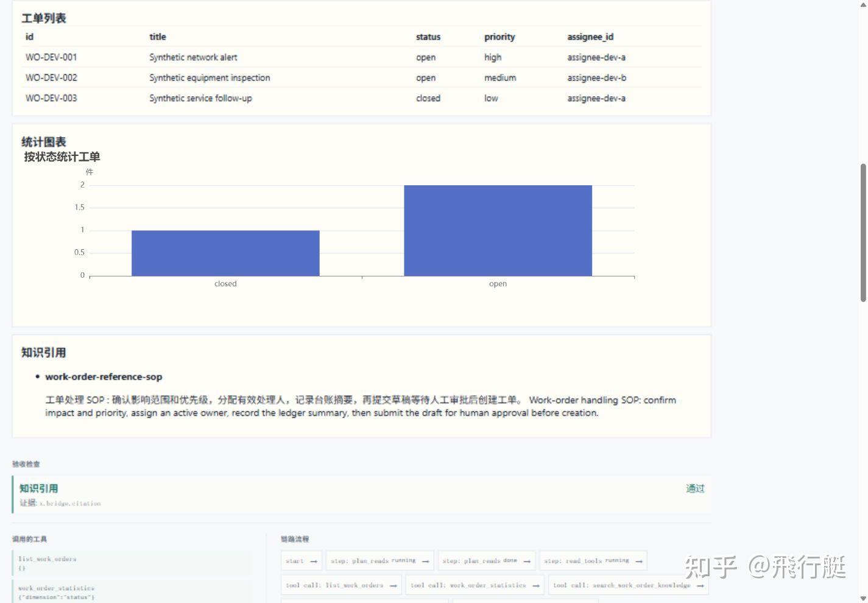This screenshot has width=868, height=603.
Task: Click the '工单列表' section heading
Action: pyautogui.click(x=44, y=18)
